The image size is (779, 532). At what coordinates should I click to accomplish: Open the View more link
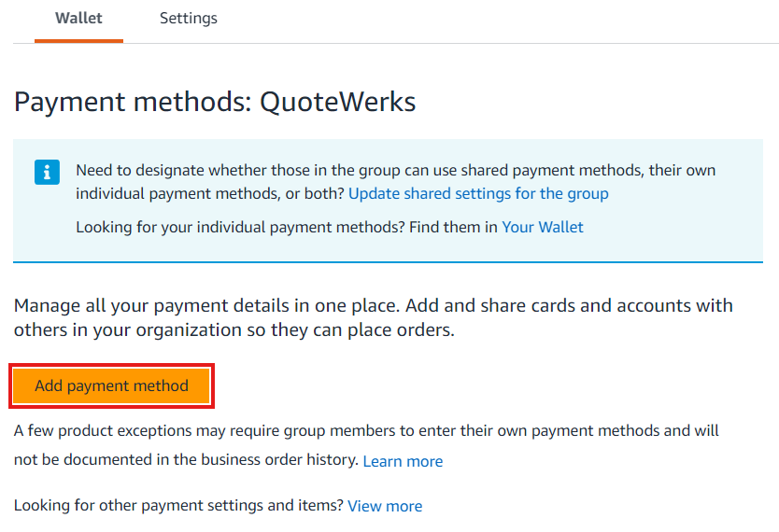pos(385,506)
